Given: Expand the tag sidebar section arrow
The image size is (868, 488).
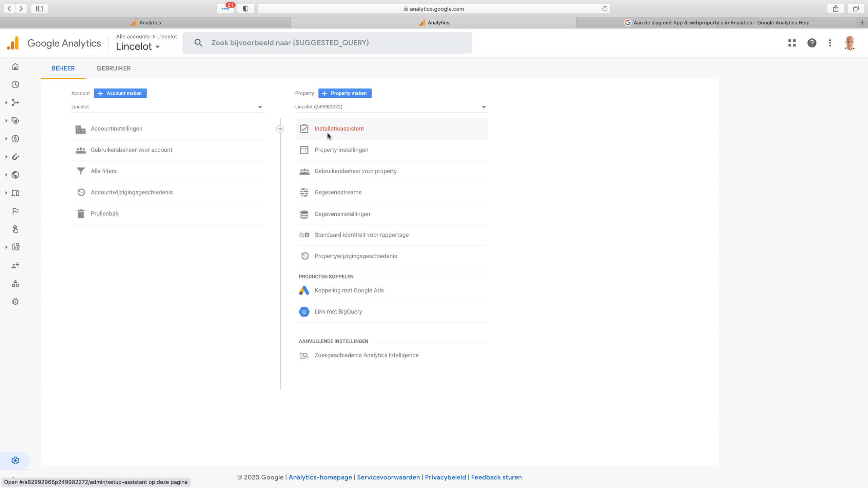Looking at the screenshot, I should tap(6, 121).
